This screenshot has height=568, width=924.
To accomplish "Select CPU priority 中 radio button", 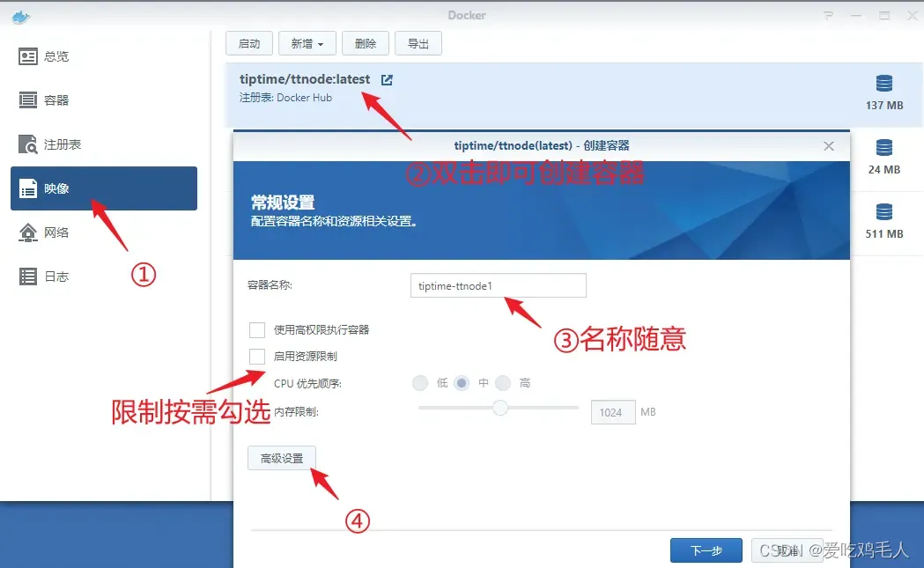I will click(x=462, y=383).
